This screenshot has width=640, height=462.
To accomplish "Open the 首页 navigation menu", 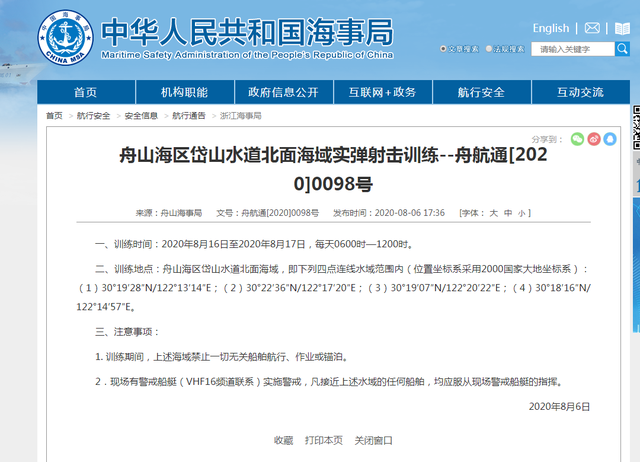I will coord(86,92).
